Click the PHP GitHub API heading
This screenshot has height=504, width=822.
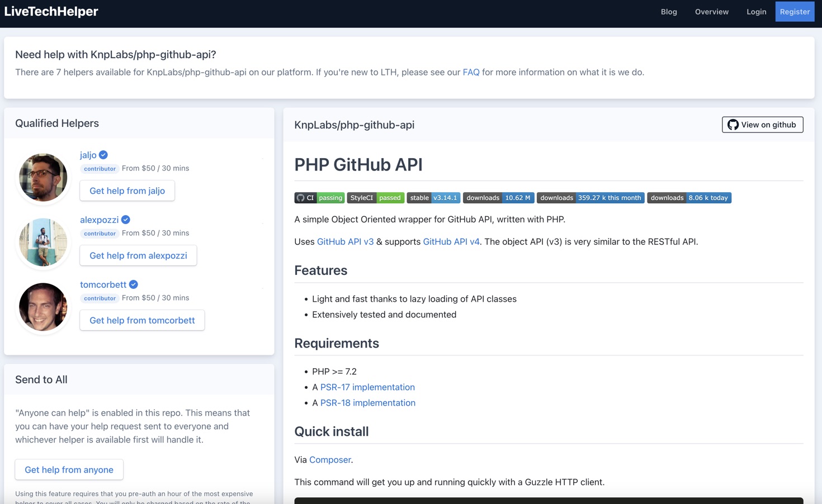358,165
